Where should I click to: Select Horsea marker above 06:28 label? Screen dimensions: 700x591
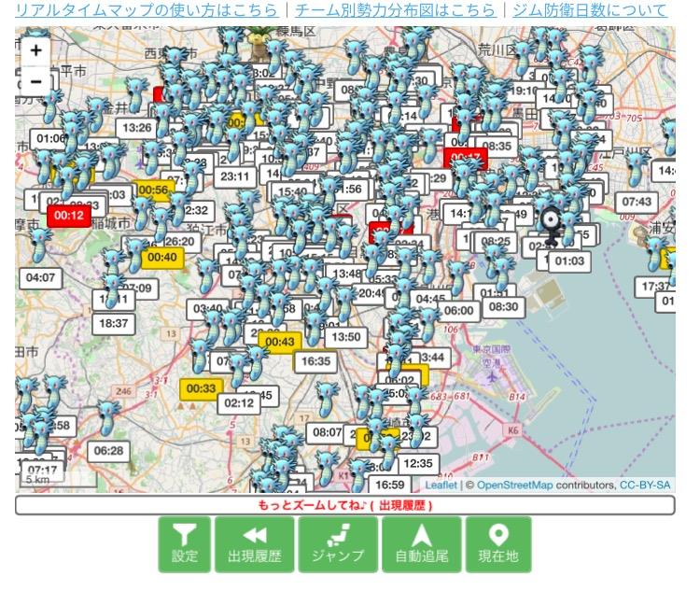[x=107, y=418]
